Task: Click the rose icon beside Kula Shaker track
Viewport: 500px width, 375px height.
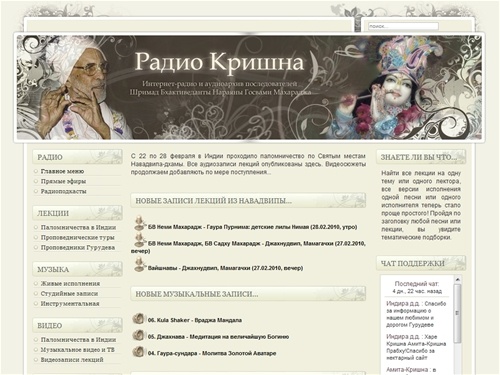Action: (x=138, y=319)
